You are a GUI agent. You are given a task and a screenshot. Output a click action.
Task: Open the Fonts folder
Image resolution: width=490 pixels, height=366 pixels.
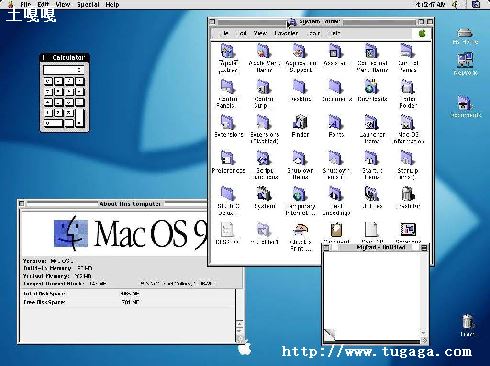(x=336, y=122)
